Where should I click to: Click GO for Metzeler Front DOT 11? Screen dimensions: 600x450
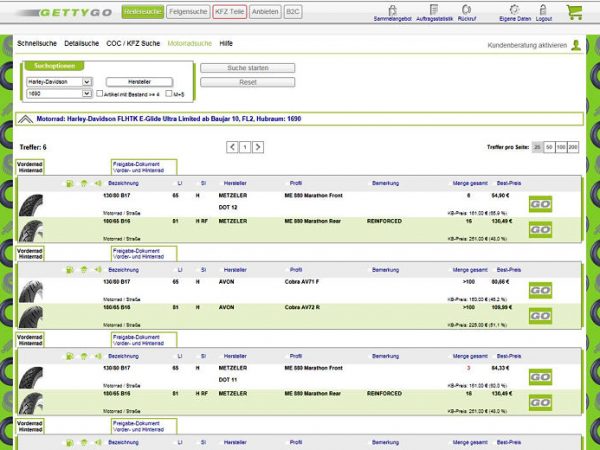tap(540, 377)
